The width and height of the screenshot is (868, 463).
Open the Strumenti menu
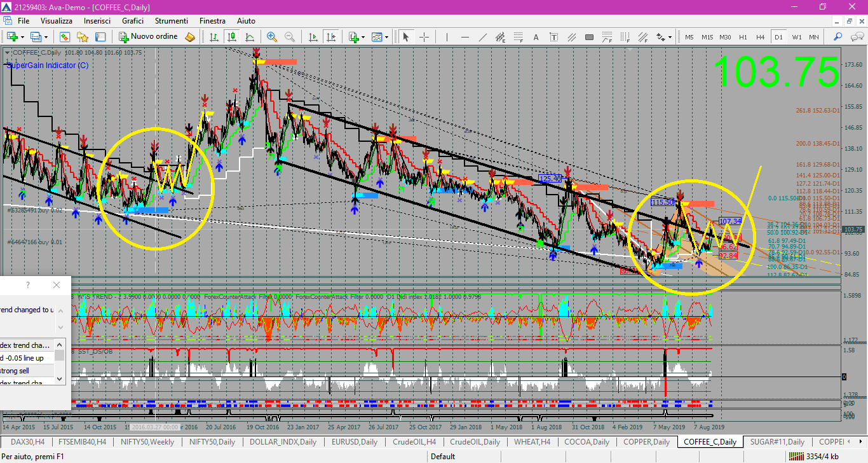[x=172, y=21]
